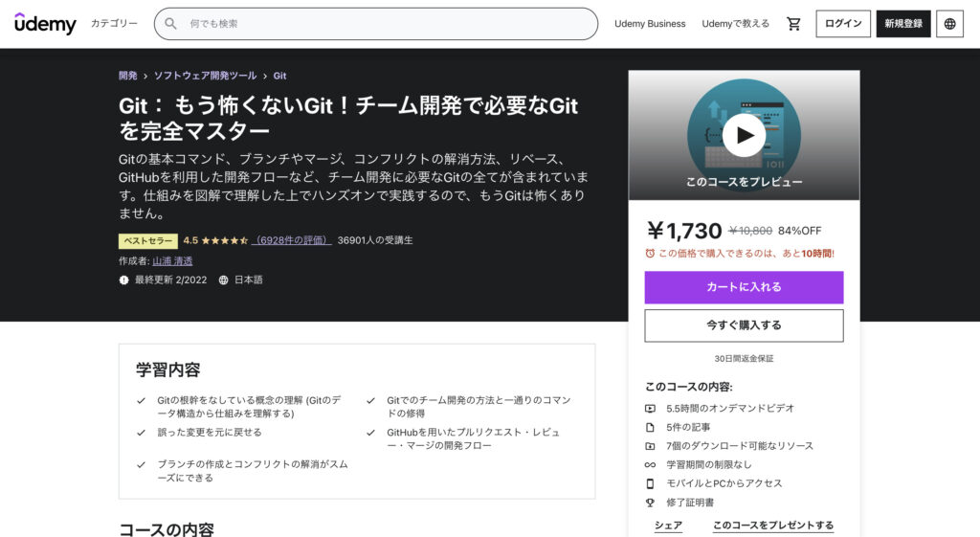
Task: Click the ベストセラー badge
Action: [148, 240]
